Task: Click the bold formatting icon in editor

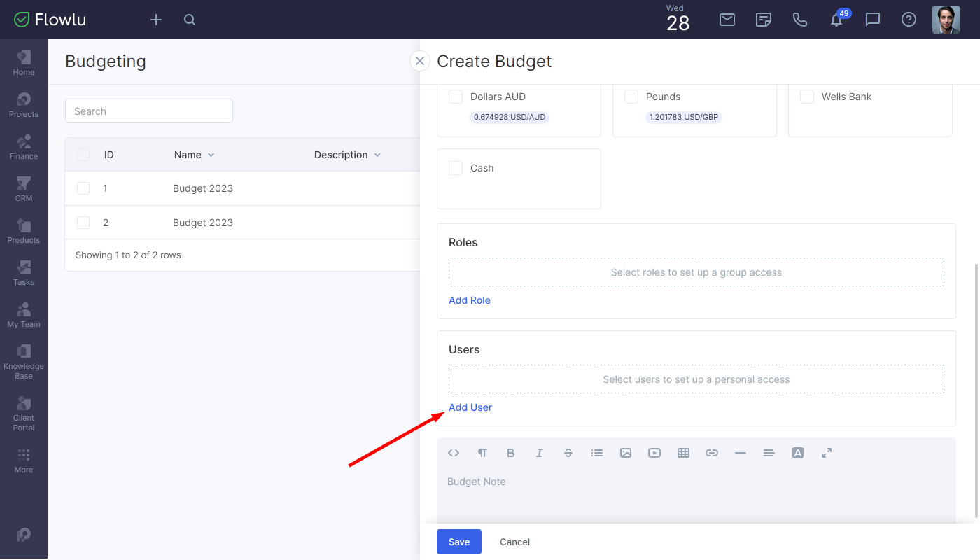Action: tap(511, 453)
